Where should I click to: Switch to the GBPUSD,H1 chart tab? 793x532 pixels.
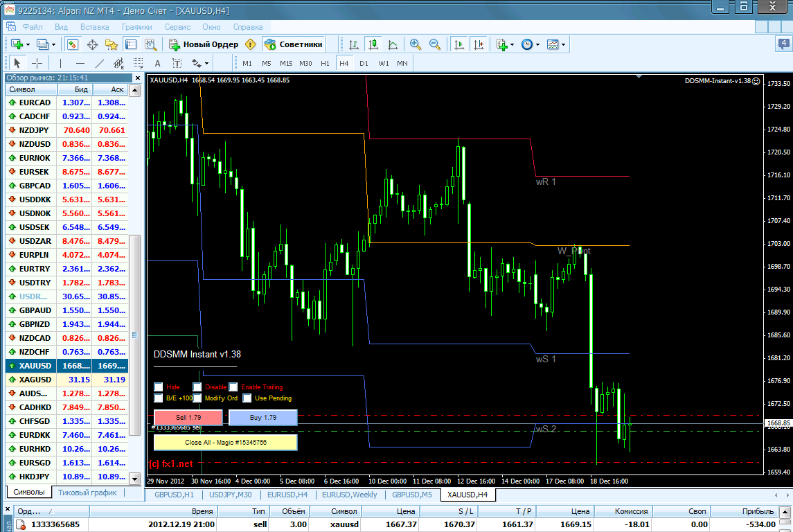174,495
